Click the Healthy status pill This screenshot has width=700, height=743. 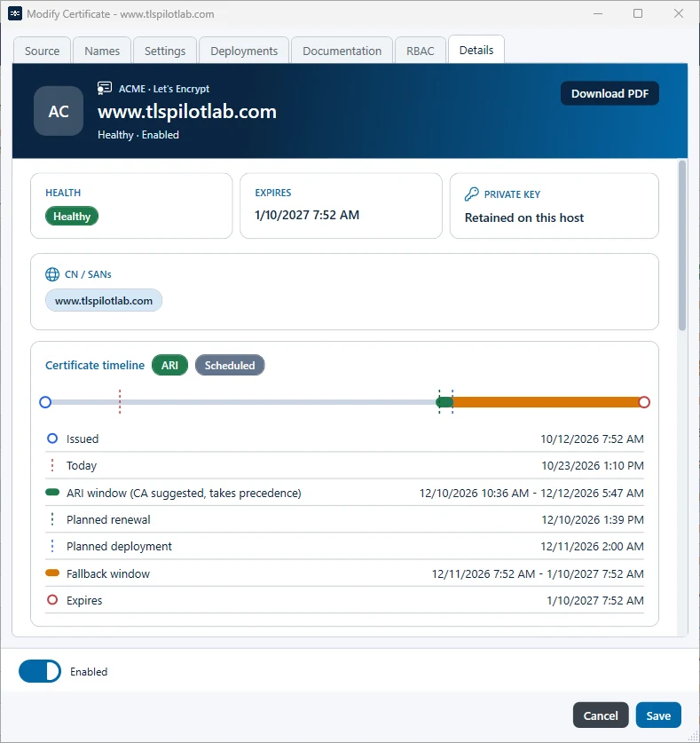(72, 216)
